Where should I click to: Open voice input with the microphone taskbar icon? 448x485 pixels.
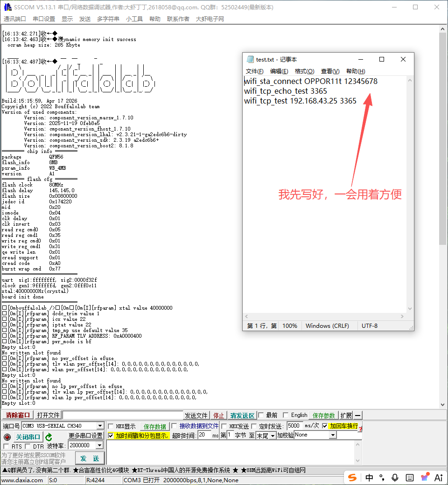click(395, 477)
